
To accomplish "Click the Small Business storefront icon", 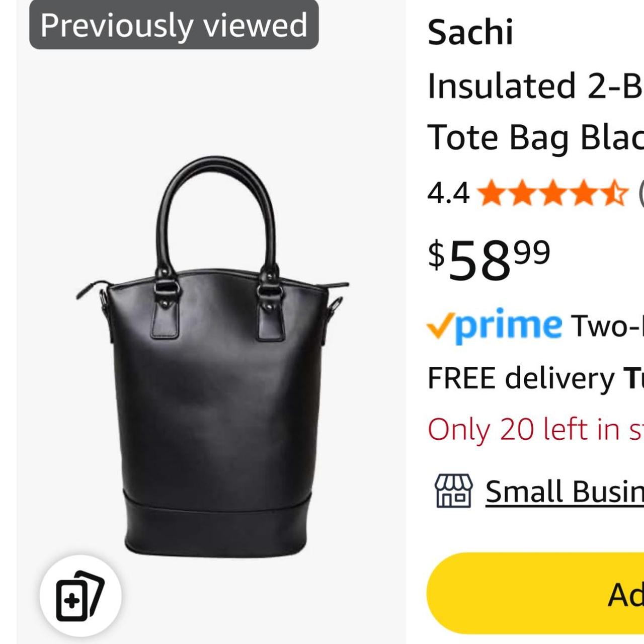I will [453, 491].
